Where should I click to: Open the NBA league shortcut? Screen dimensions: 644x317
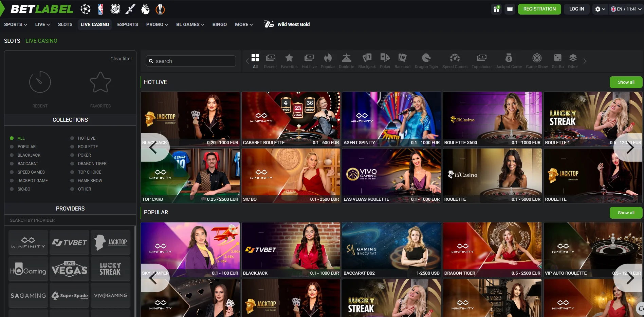(x=100, y=9)
